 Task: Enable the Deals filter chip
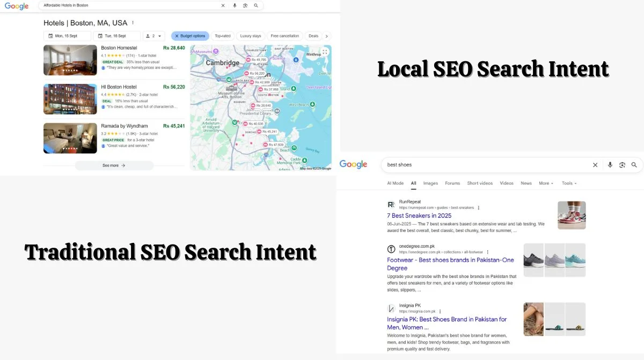[313, 36]
